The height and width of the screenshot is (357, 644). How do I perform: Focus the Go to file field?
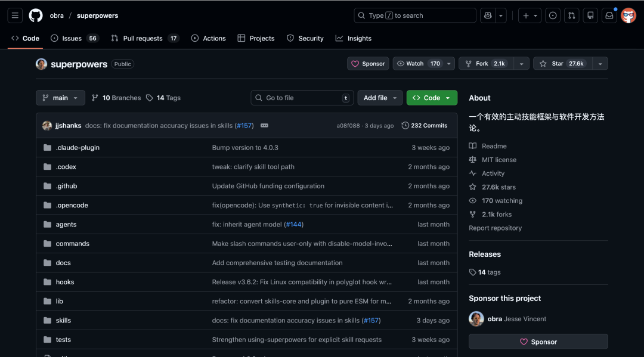pos(302,98)
